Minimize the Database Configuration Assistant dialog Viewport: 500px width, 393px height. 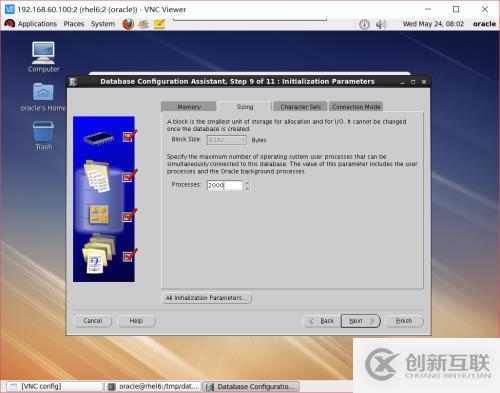[402, 82]
